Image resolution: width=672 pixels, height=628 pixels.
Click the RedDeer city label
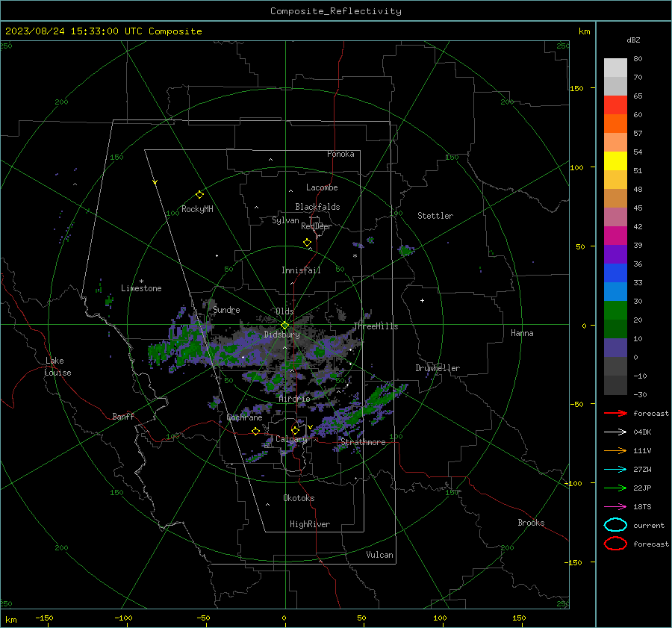click(x=317, y=226)
